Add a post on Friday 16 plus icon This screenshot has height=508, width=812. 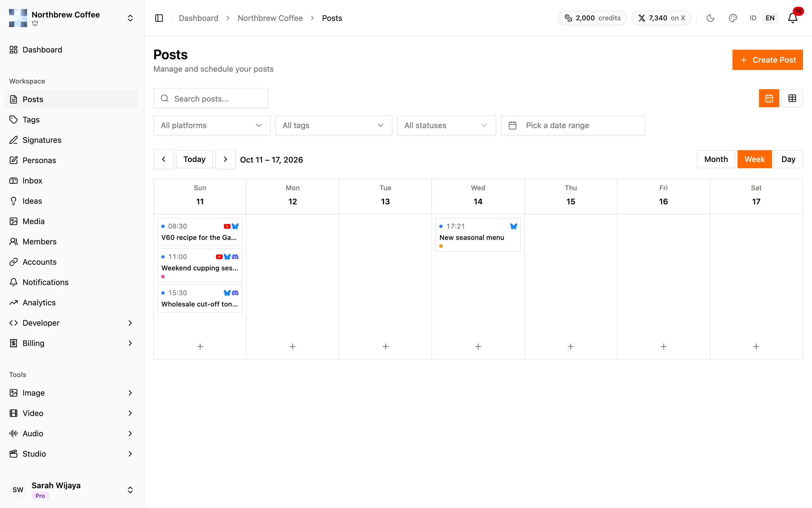tap(663, 346)
